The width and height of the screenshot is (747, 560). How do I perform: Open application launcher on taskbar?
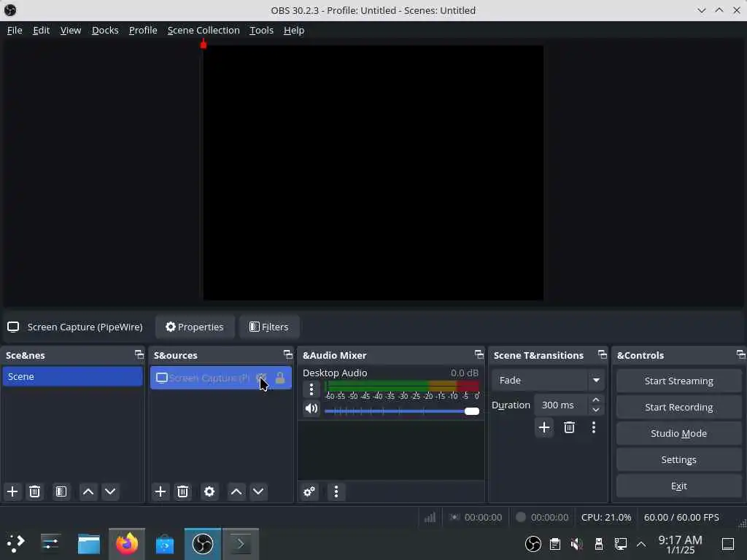tap(16, 543)
